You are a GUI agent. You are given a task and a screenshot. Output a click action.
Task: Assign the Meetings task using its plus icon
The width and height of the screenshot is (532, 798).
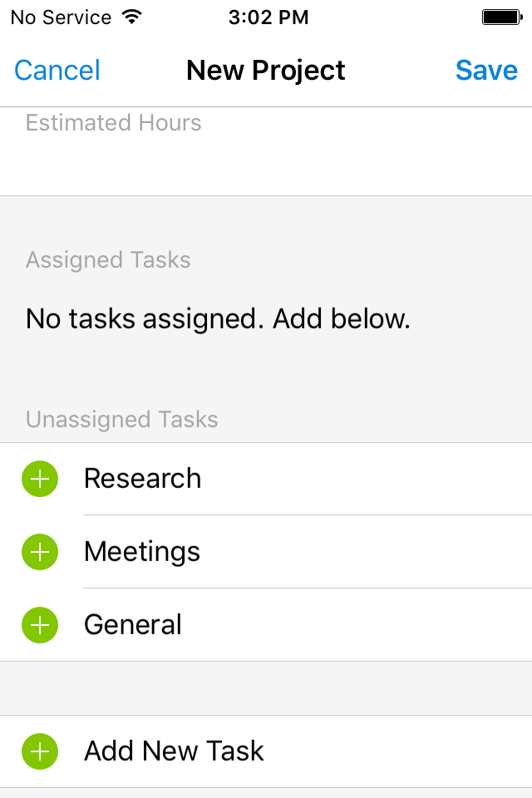coord(39,552)
